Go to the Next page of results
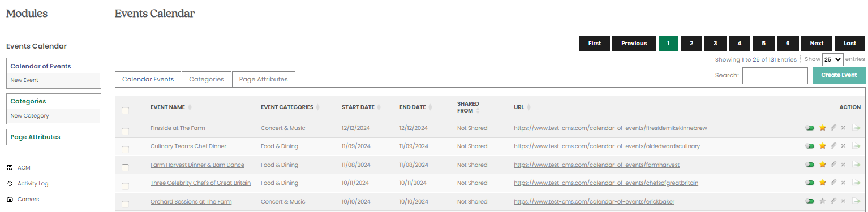868x212 pixels. pyautogui.click(x=817, y=44)
